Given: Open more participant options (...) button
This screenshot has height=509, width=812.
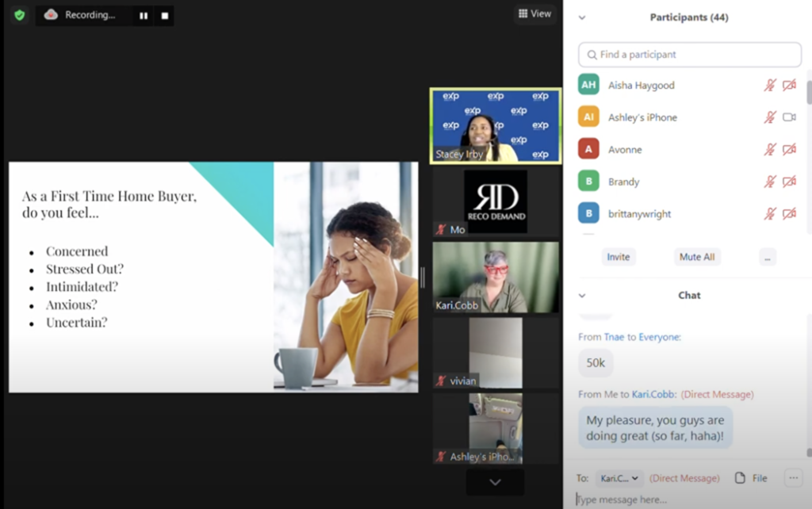Looking at the screenshot, I should tap(767, 257).
